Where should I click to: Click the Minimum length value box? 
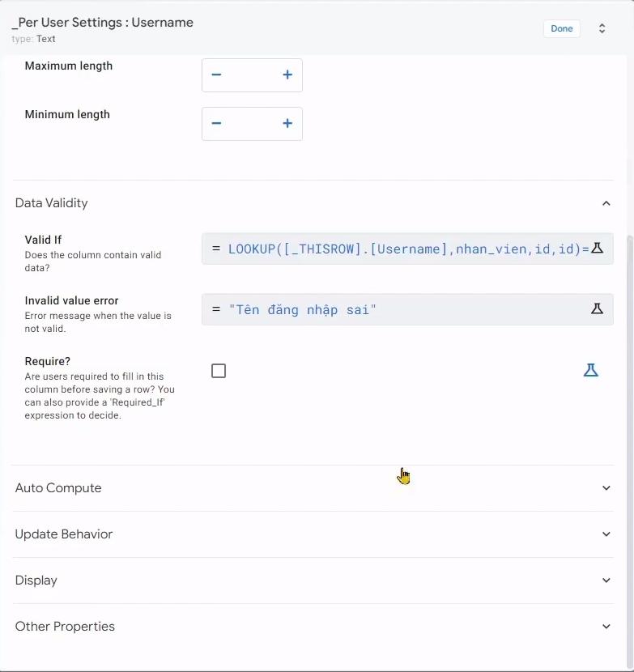(x=252, y=123)
